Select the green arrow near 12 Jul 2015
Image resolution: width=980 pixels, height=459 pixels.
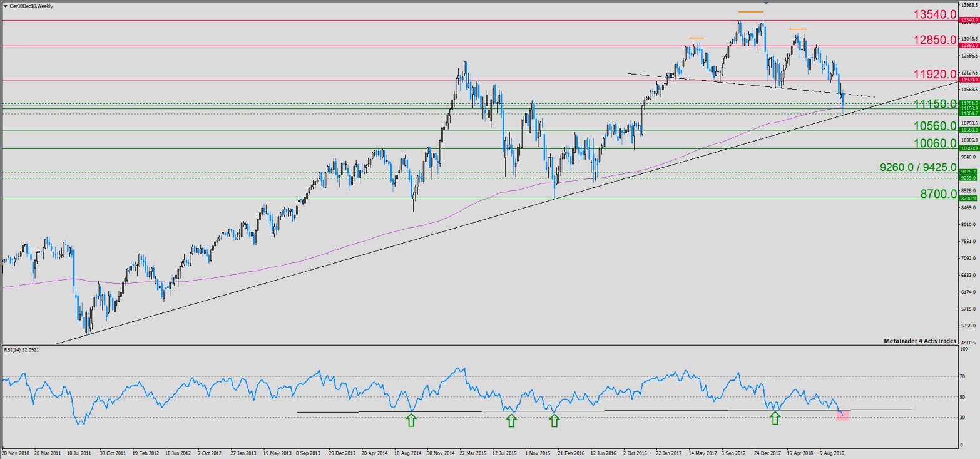point(511,420)
